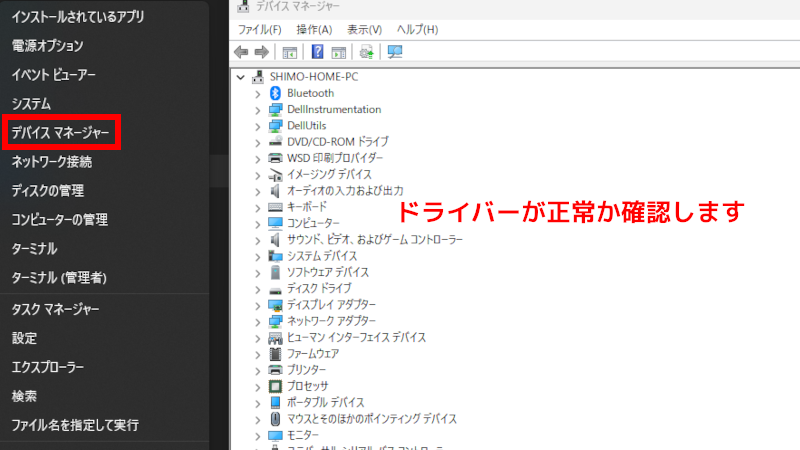Screen dimensions: 800x450
Task: Select the プロセッサ category icon
Action: pyautogui.click(x=276, y=386)
